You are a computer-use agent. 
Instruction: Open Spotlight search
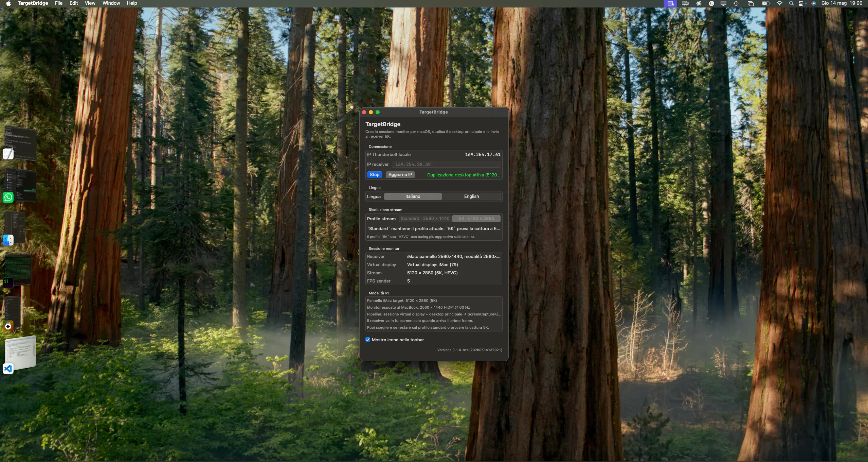[791, 3]
